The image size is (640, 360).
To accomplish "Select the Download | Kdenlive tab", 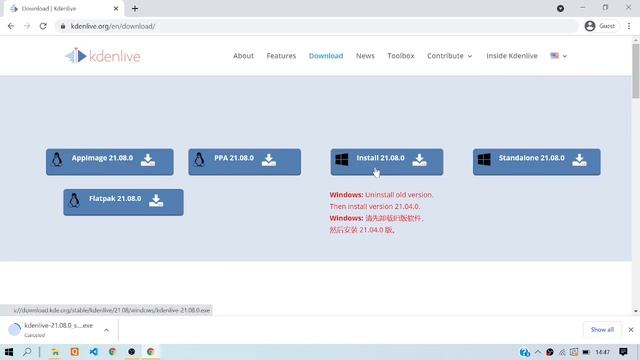I will coord(63,9).
